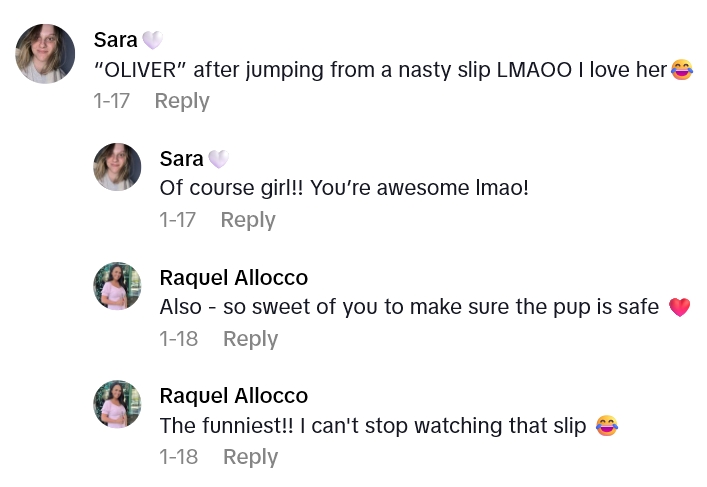This screenshot has width=707, height=487.
Task: Click purple heart beside Sara's name in reply
Action: click(x=217, y=159)
